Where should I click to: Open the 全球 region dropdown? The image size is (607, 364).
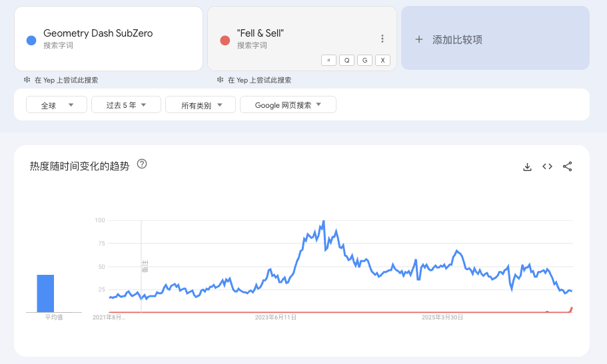coord(57,105)
